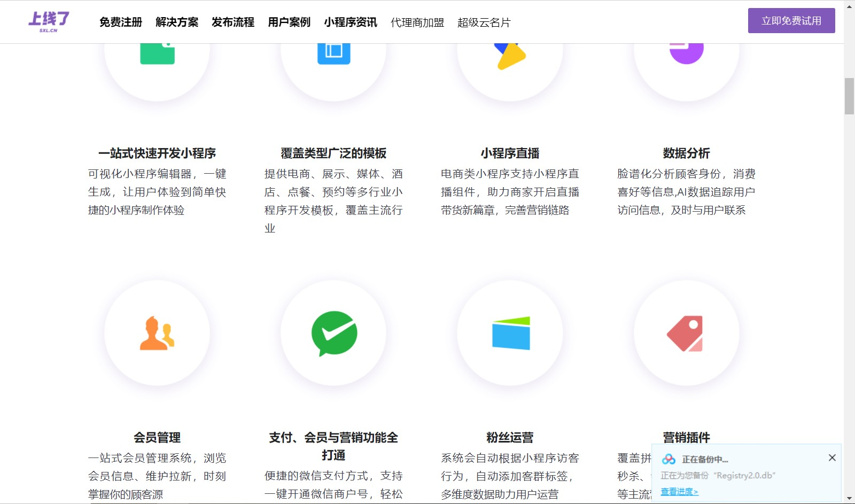The image size is (855, 504).
Task: Click the orange members icon above 会员管理
Action: coord(157,332)
